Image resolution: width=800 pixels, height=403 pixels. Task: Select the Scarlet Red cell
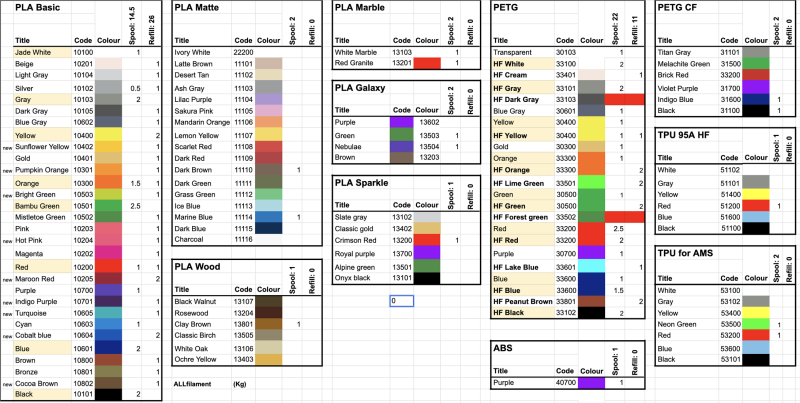coord(203,147)
